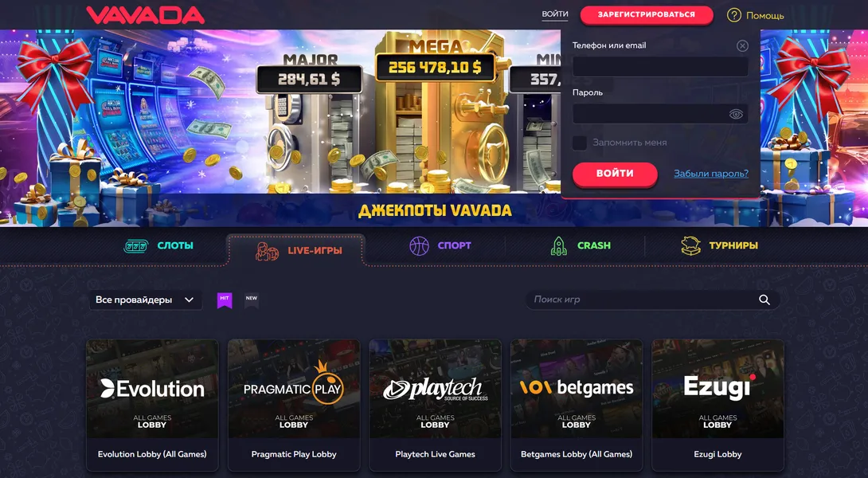Image resolution: width=868 pixels, height=478 pixels.
Task: Open the СПОРТ basketball tab
Action: point(440,245)
